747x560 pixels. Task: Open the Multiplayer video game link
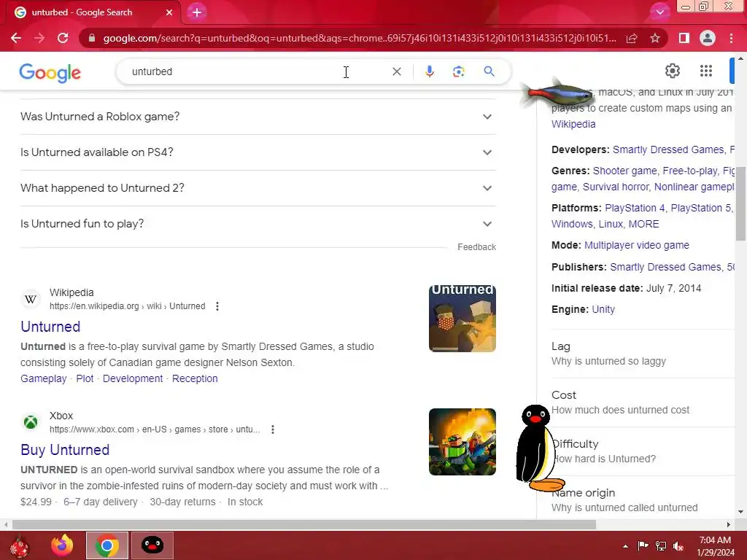coord(636,245)
